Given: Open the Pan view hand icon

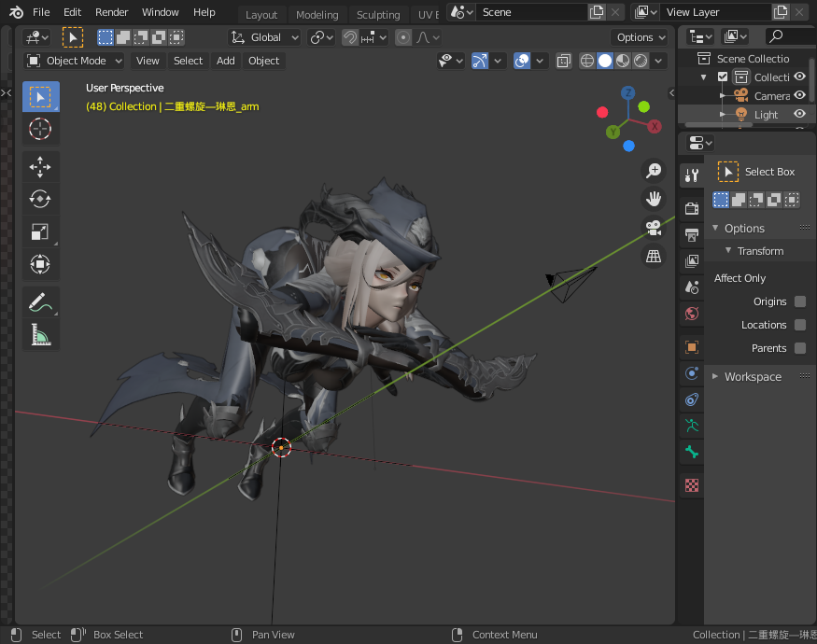Looking at the screenshot, I should (654, 198).
